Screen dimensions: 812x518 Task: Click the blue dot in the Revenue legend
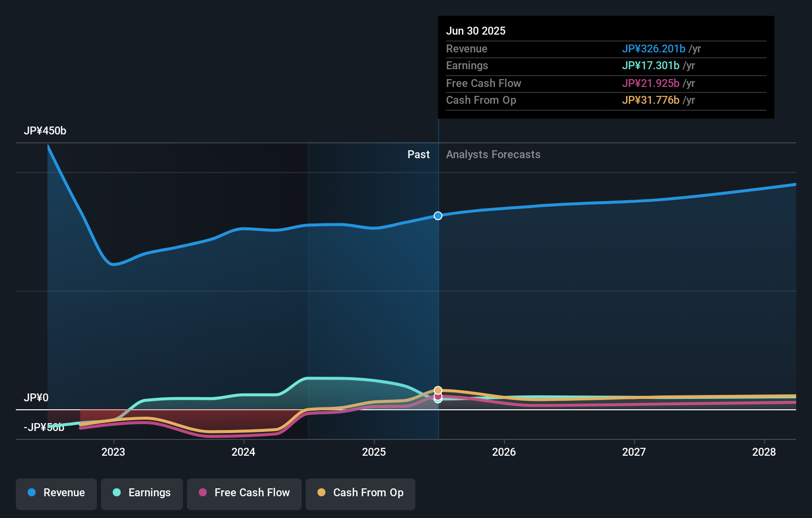tap(32, 493)
